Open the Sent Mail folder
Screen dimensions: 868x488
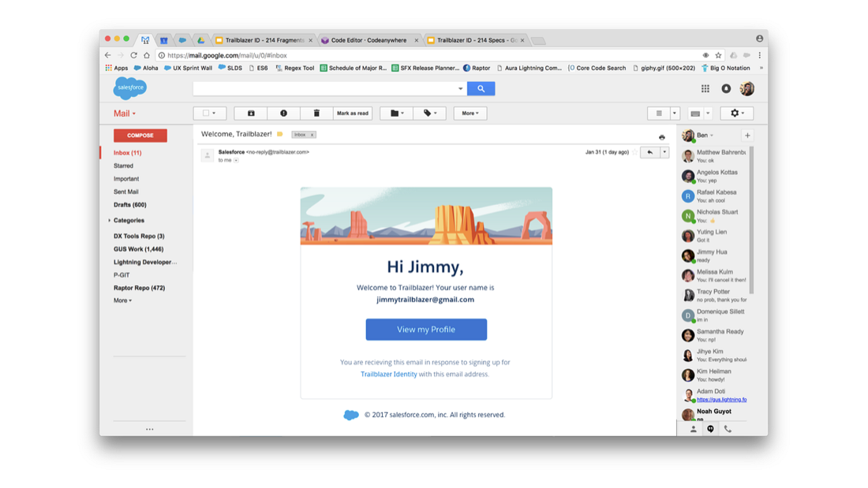click(126, 192)
